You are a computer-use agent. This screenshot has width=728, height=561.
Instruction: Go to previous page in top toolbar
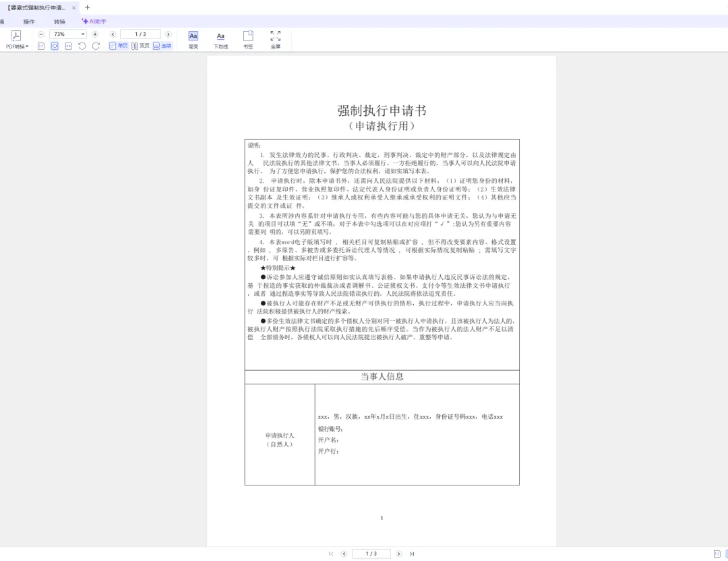pos(113,34)
